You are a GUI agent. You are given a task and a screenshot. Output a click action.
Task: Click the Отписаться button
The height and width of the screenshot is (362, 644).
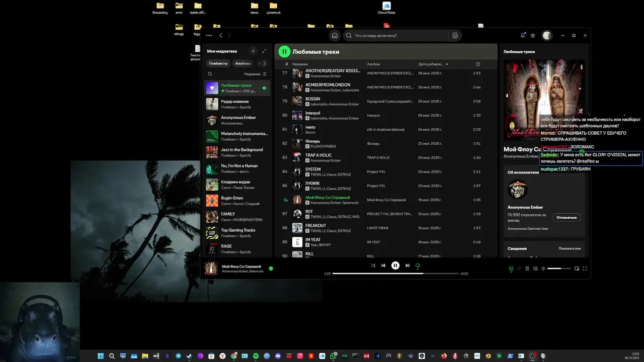(567, 218)
